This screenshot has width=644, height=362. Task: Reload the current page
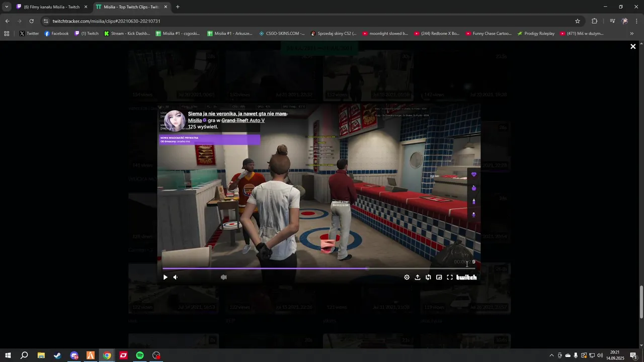click(x=31, y=21)
